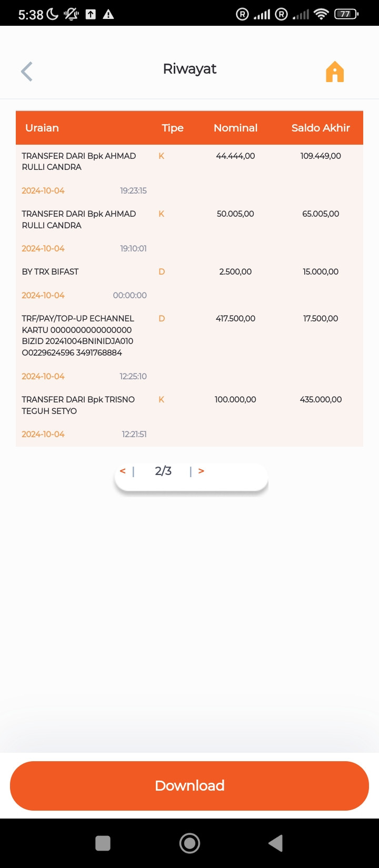
Task: Tap the Wi-Fi status bar icon
Action: (321, 14)
